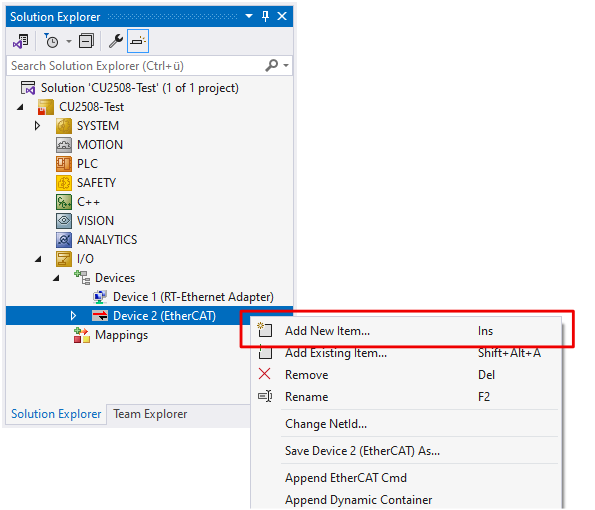Click the Device 2 EtherCAT icon
This screenshot has width=595, height=510.
point(100,316)
